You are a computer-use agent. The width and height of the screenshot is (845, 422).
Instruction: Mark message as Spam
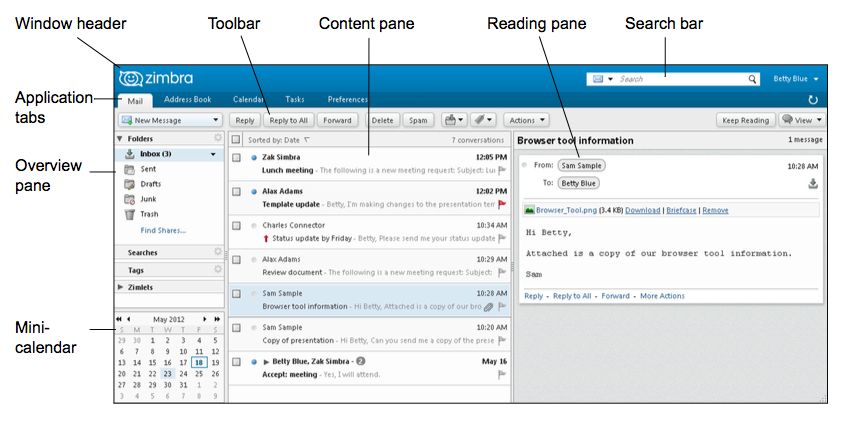point(418,120)
